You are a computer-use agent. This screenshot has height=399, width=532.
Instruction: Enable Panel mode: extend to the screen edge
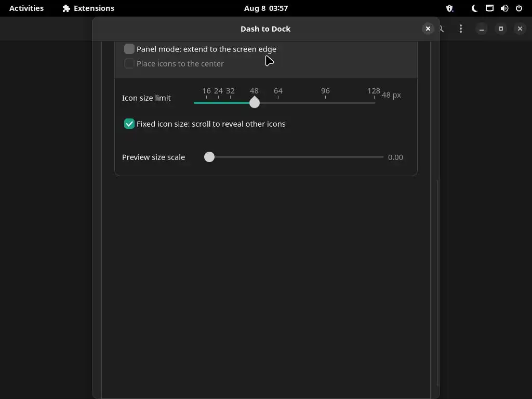coord(129,49)
